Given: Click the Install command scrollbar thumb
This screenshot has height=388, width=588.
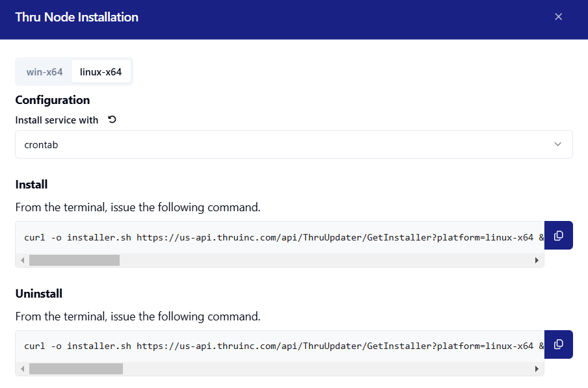Looking at the screenshot, I should pos(74,260).
